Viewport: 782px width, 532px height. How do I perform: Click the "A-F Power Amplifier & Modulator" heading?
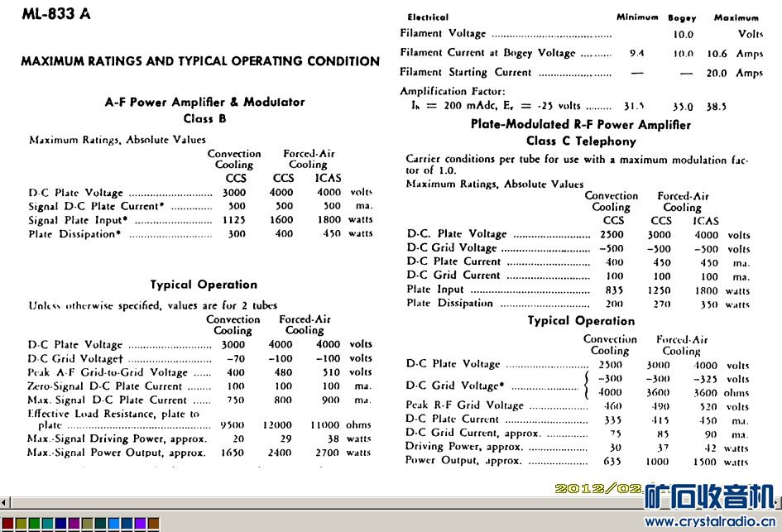point(204,103)
